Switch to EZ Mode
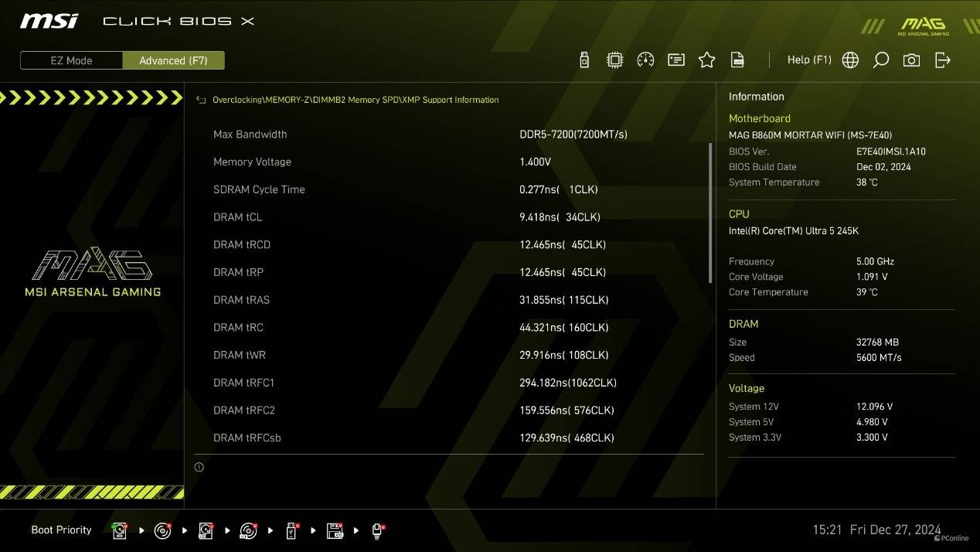Image resolution: width=980 pixels, height=552 pixels. tap(71, 60)
